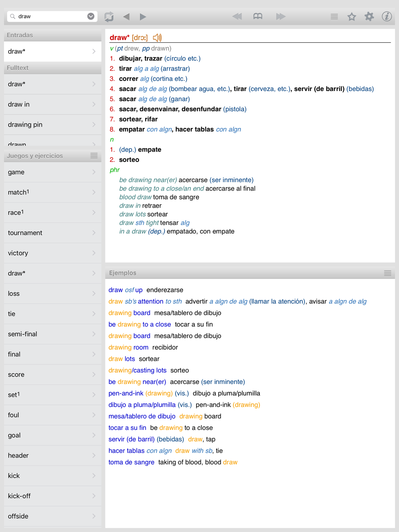399x532 pixels.
Task: Click the search magnifier icon
Action: click(x=13, y=16)
